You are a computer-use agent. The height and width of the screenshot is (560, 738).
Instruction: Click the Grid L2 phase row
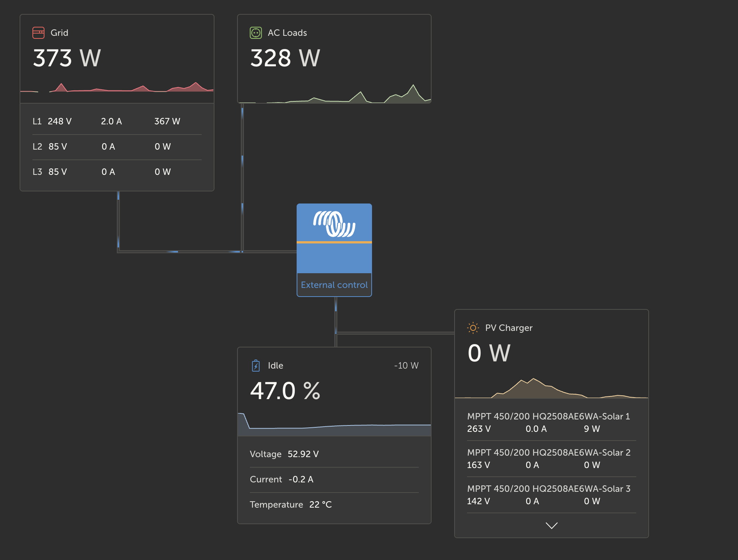117,147
